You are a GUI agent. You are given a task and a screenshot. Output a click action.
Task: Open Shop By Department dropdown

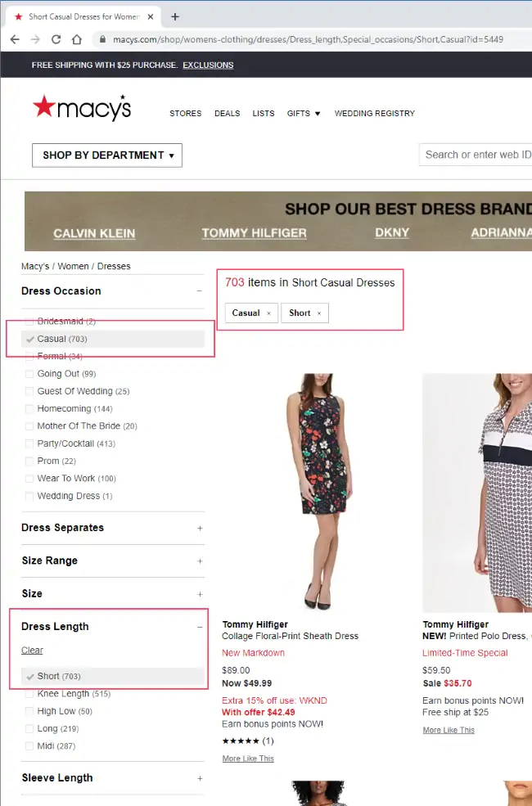tap(107, 155)
